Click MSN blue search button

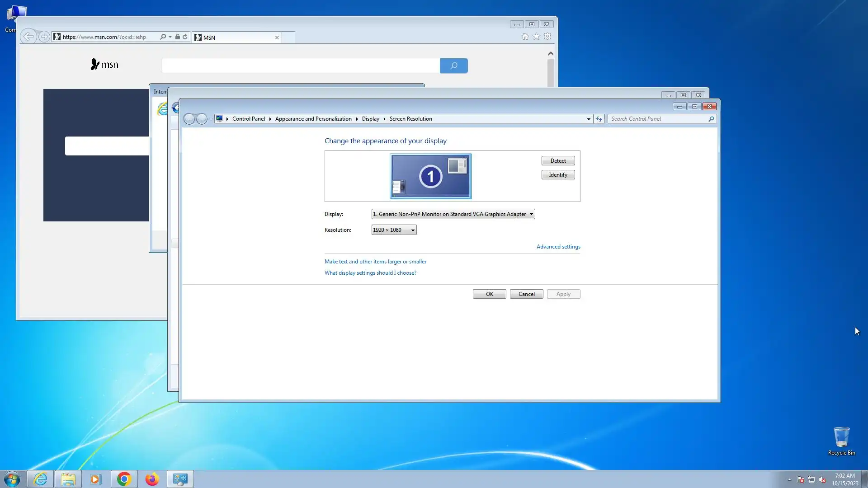point(453,66)
